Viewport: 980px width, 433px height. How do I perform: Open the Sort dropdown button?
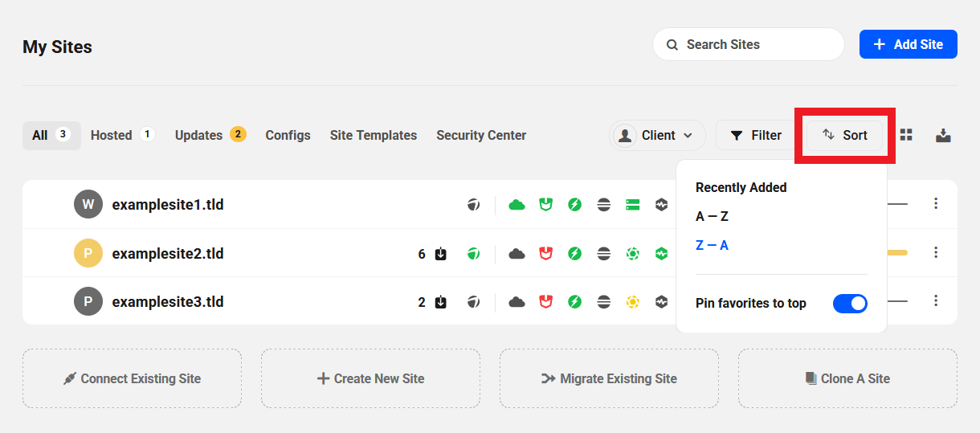(844, 135)
